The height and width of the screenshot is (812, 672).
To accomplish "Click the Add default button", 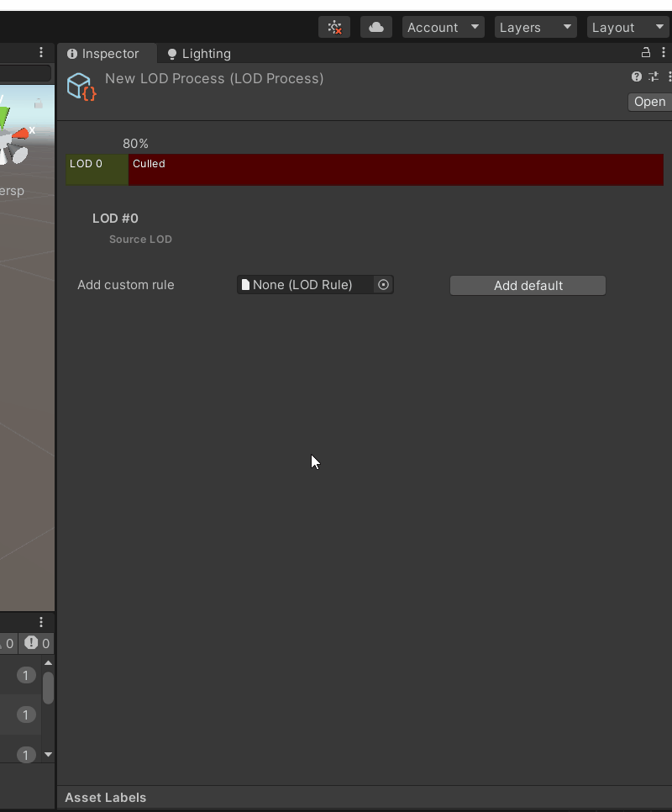I will pos(528,286).
